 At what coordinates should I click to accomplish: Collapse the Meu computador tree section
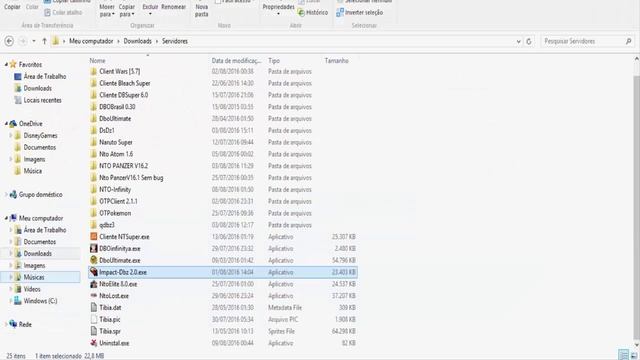coord(6,218)
